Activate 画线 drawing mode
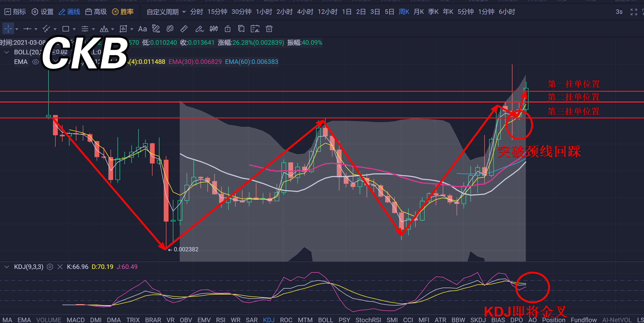 pos(69,12)
